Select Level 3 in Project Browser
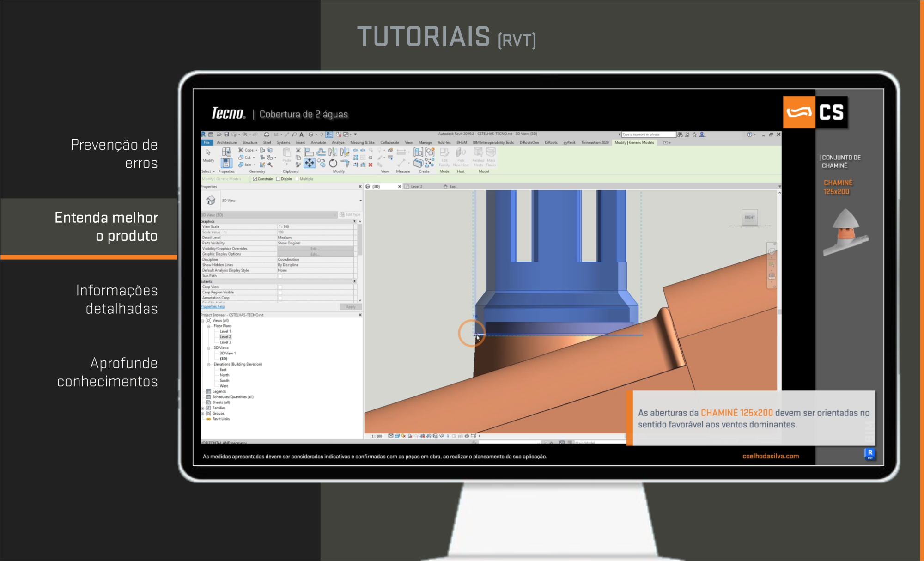924x561 pixels. tap(225, 342)
